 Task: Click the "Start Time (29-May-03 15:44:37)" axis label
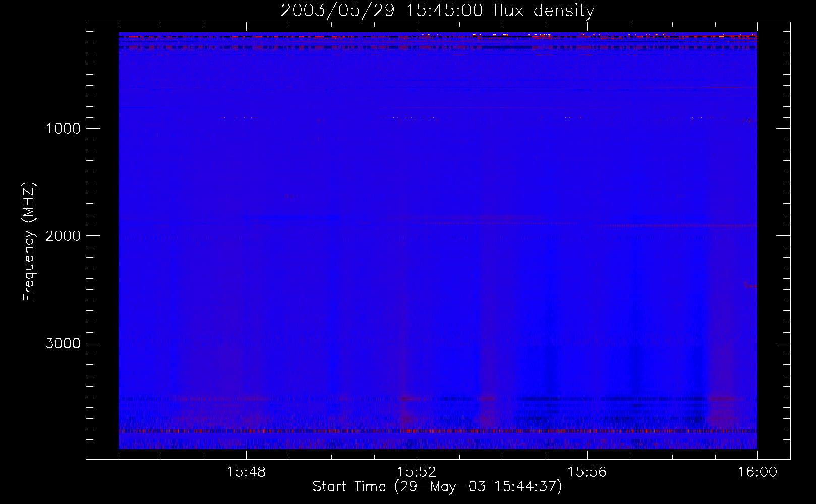pos(437,487)
